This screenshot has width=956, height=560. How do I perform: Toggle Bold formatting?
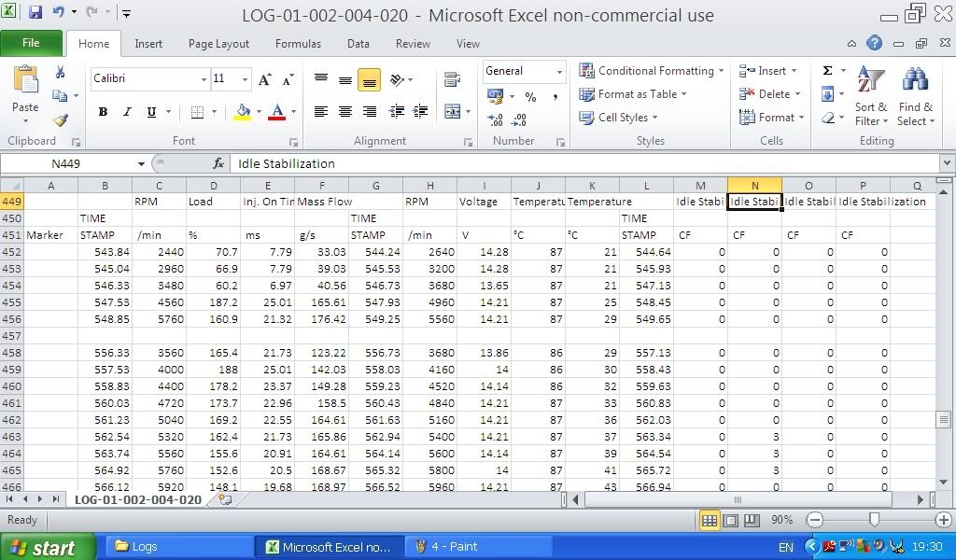pos(103,112)
